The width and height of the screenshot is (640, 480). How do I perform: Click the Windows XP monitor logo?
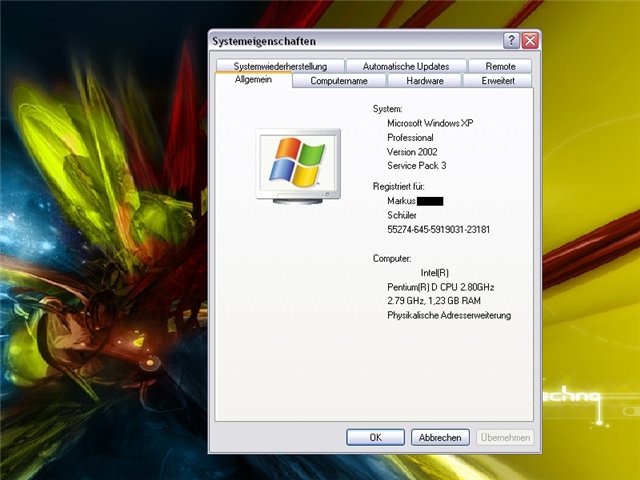tap(298, 166)
